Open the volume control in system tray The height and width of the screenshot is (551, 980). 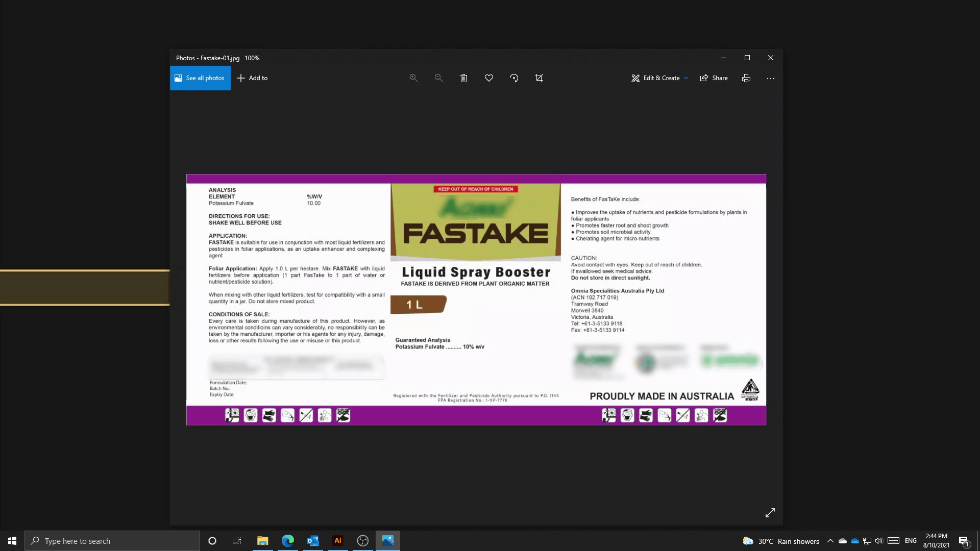(x=879, y=541)
